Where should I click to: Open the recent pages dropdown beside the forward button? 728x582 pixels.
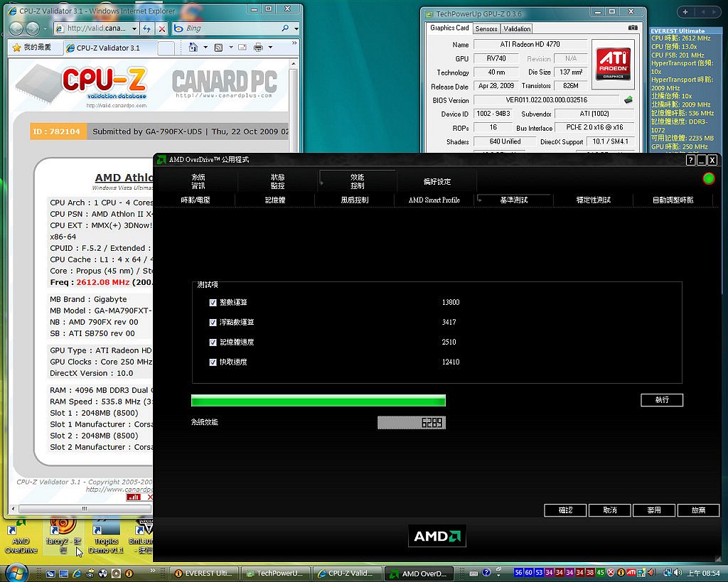[45, 28]
